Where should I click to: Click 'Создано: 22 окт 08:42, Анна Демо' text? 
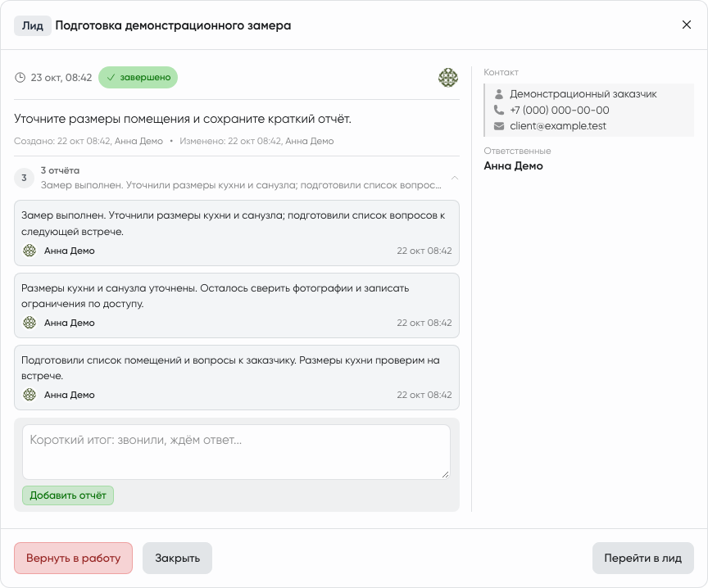coord(88,141)
